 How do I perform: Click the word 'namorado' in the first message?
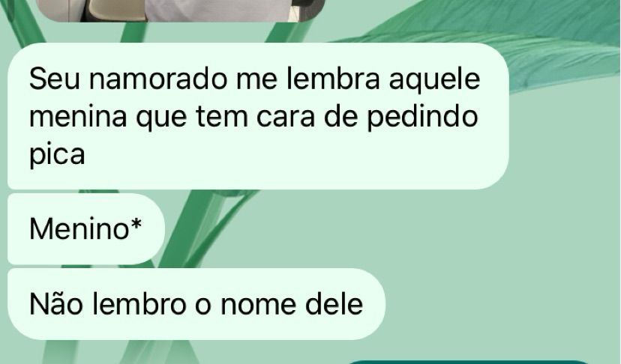[x=157, y=79]
